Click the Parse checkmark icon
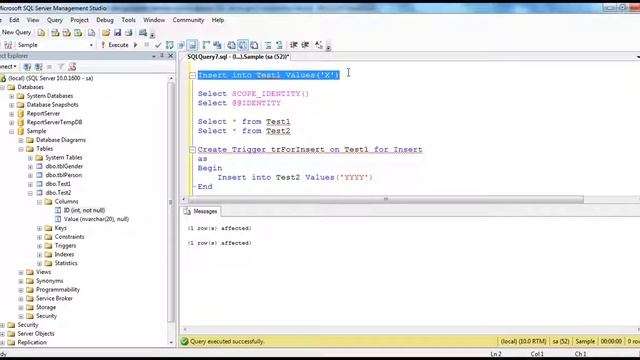 click(158, 45)
